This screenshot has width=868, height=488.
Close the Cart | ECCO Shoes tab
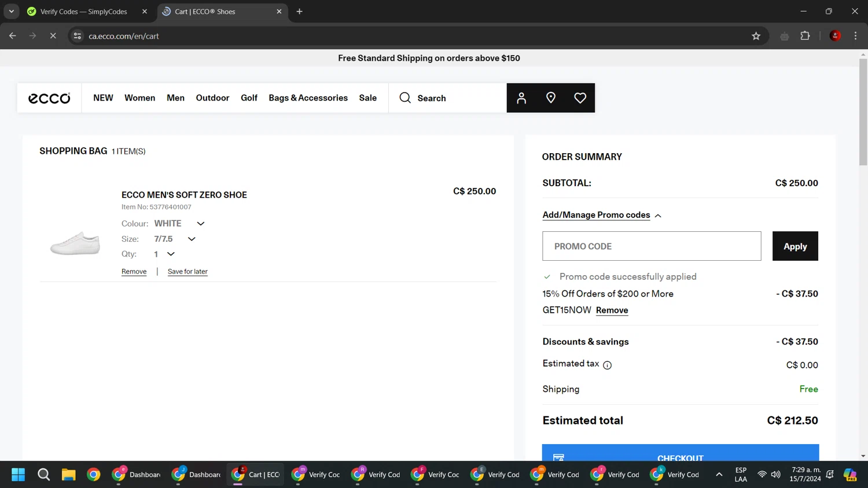pos(279,12)
